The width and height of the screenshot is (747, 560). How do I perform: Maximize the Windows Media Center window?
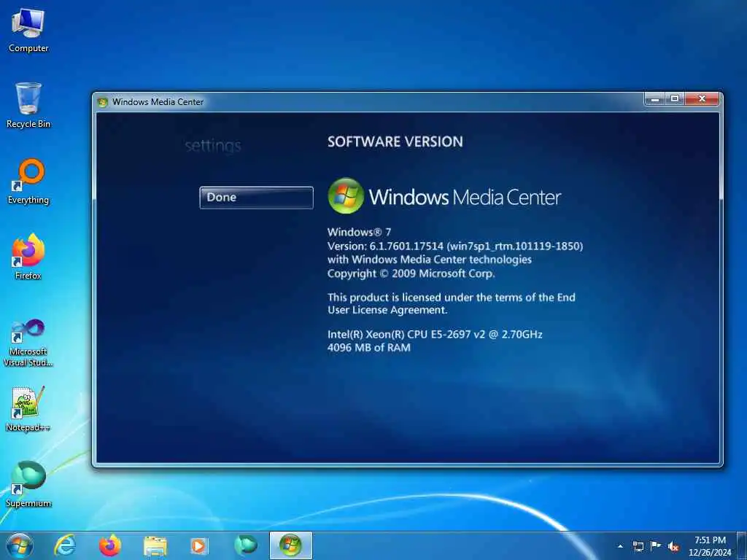pos(675,98)
